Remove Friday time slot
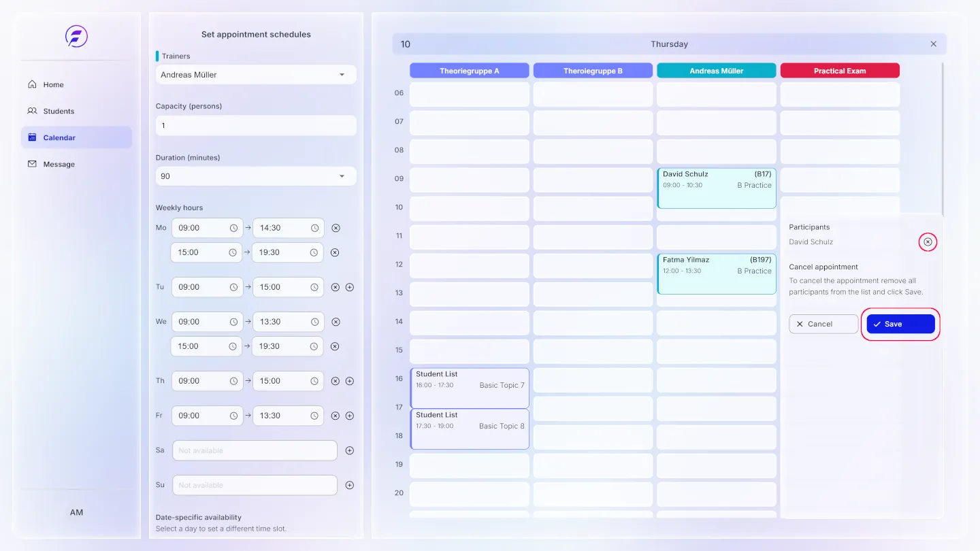 [x=336, y=416]
